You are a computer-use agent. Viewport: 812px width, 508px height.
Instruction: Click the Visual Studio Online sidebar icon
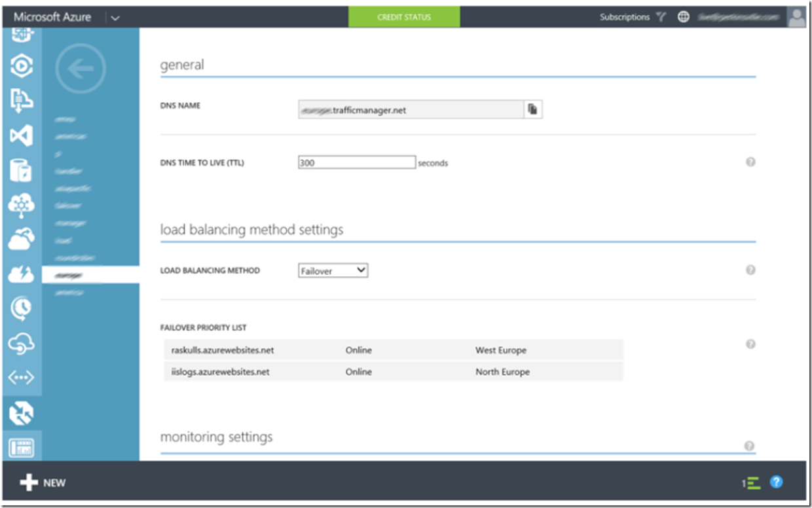pyautogui.click(x=21, y=136)
